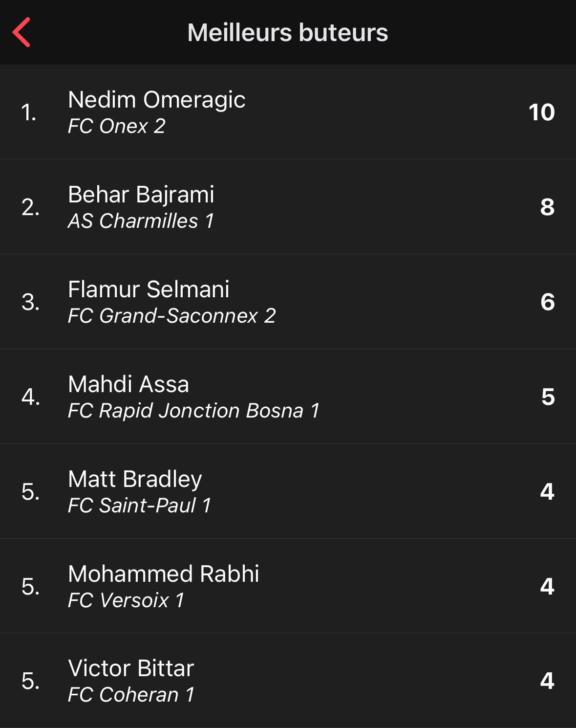Open Matt Bradley's scorer entry

288,491
